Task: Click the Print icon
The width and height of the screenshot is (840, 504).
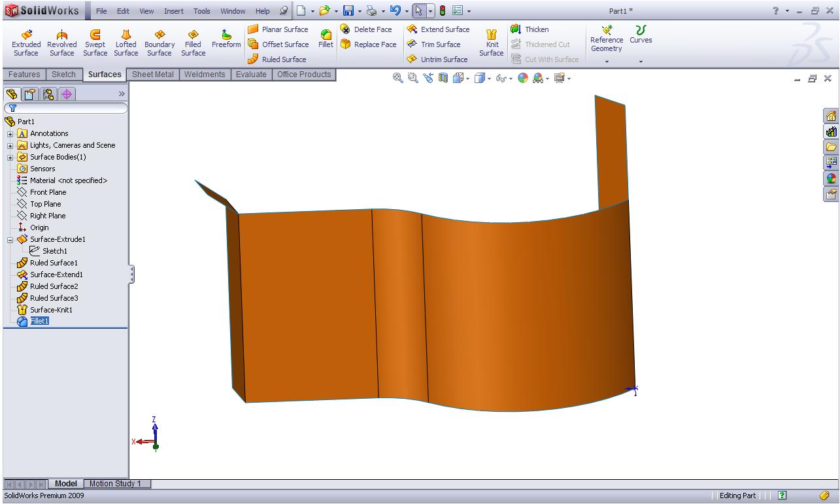Action: (372, 10)
